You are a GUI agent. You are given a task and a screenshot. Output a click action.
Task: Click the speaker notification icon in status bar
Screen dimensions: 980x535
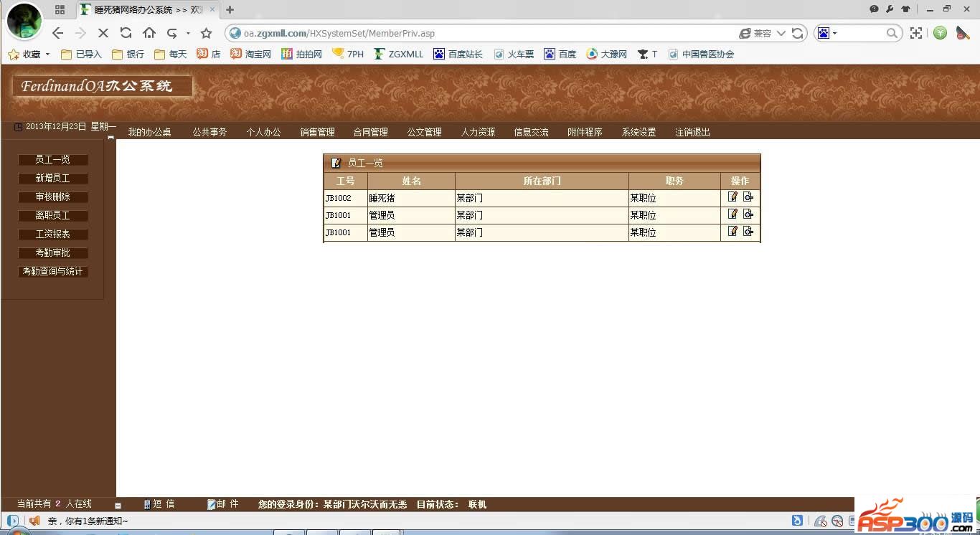pos(34,521)
